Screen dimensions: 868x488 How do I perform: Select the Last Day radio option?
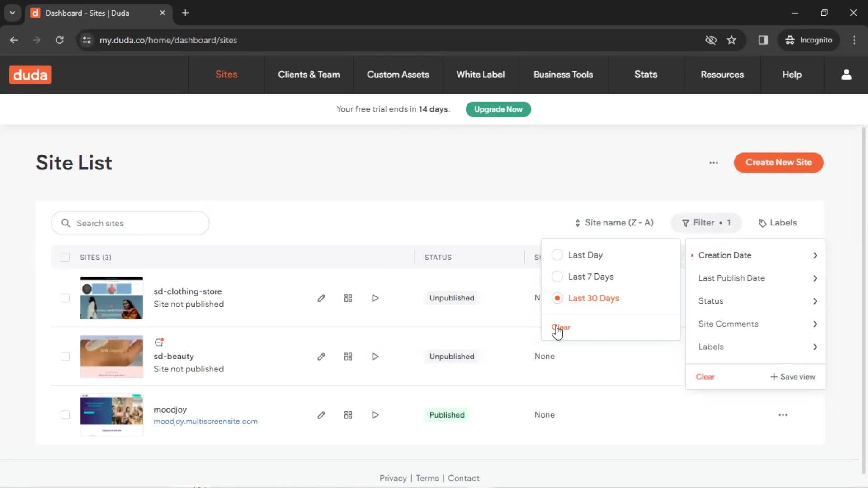tap(557, 255)
